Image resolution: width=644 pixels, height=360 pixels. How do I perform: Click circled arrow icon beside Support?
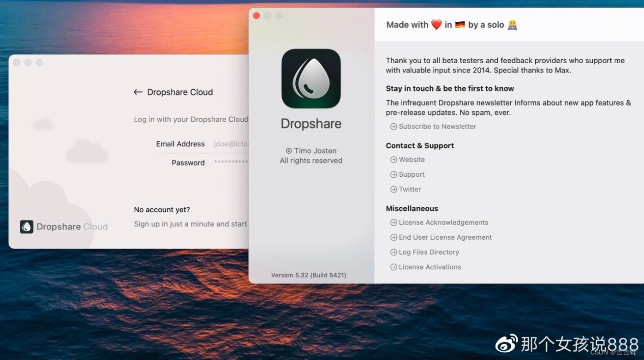[394, 174]
